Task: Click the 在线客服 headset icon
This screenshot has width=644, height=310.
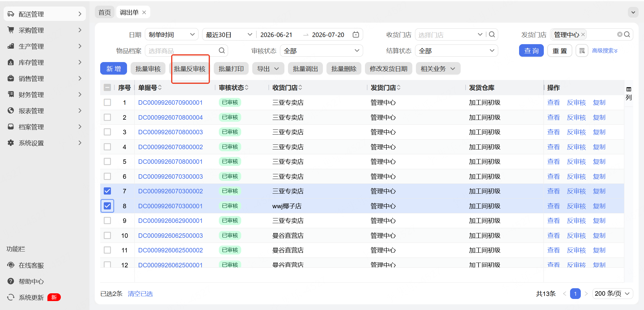Action: tap(11, 265)
